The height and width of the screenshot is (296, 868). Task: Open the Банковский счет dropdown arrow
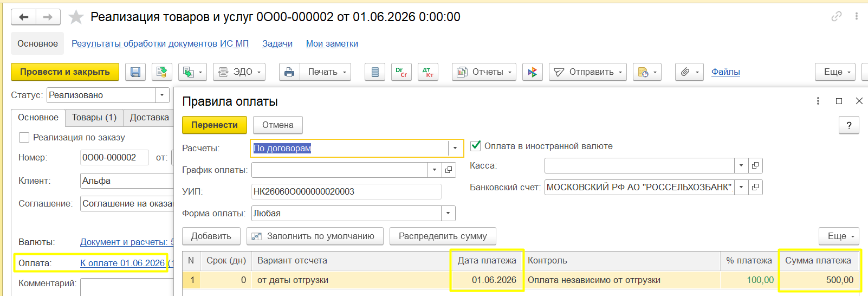coord(741,188)
